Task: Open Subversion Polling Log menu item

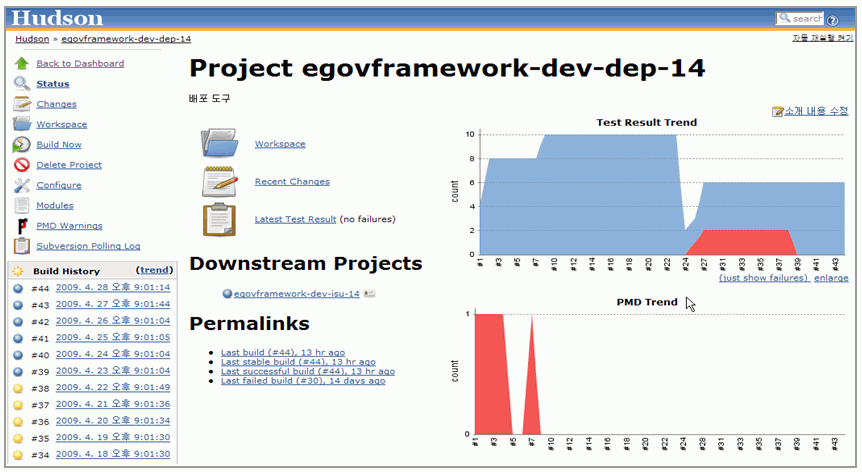Action: 88,246
